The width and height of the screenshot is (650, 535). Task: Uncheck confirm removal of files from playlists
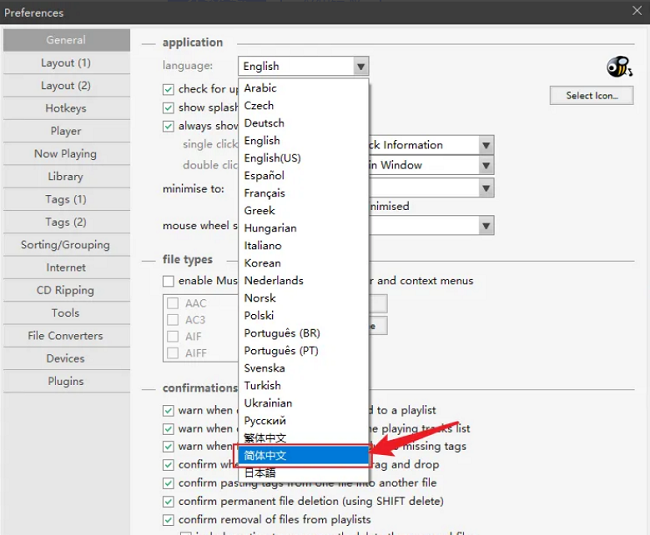pyautogui.click(x=169, y=520)
